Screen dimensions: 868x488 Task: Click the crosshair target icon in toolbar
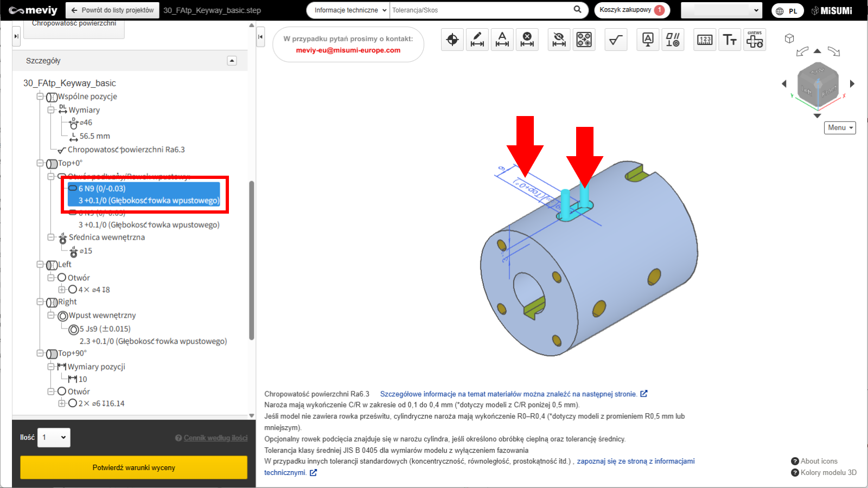[452, 40]
